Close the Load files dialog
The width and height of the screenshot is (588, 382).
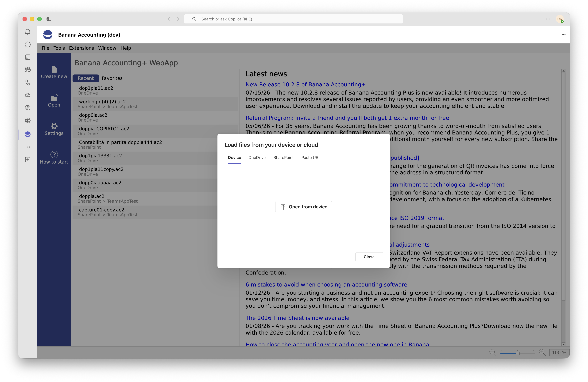[369, 257]
